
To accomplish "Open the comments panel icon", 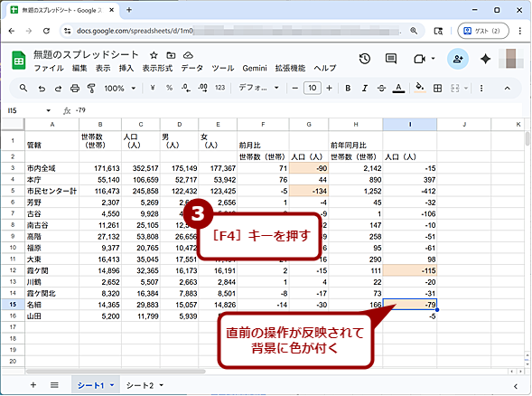I will click(391, 59).
